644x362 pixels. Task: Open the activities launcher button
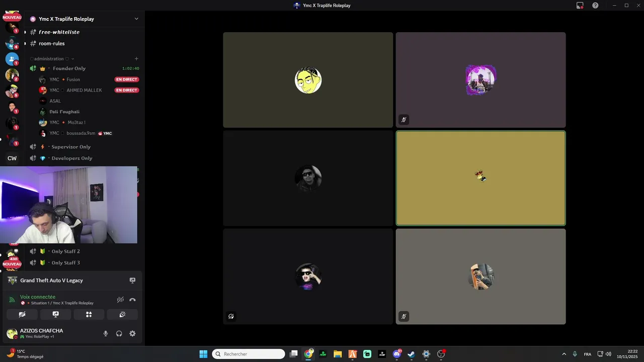(89, 314)
